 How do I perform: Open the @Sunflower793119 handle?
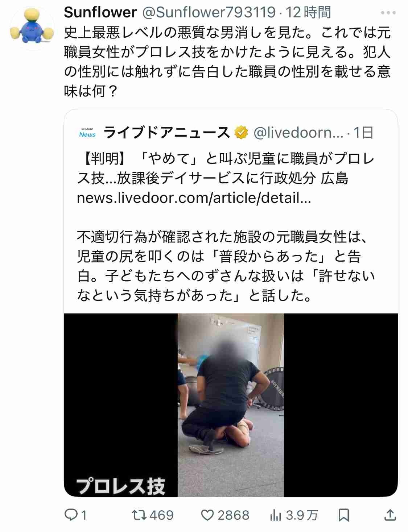208,13
